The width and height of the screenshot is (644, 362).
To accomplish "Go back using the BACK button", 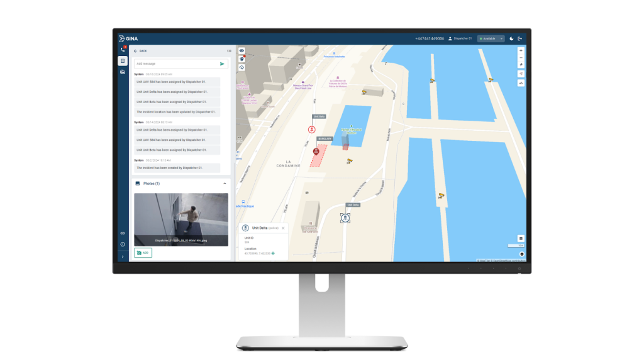I will pyautogui.click(x=140, y=51).
